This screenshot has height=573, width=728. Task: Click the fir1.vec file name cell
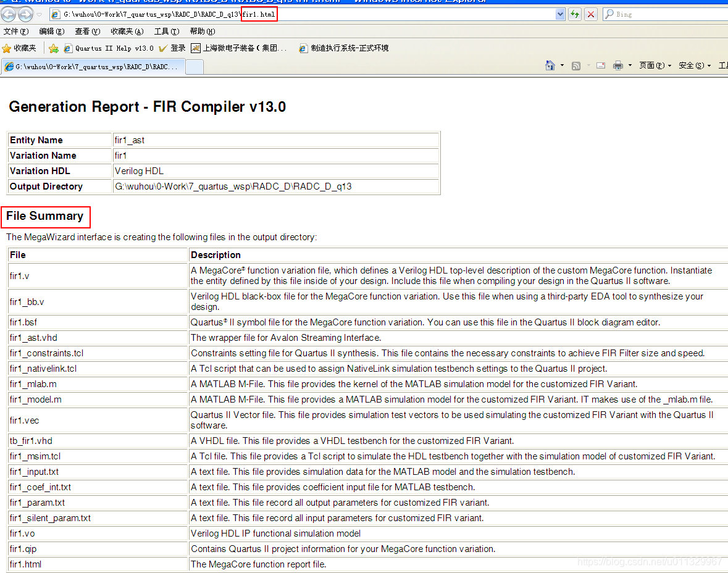tap(98, 420)
